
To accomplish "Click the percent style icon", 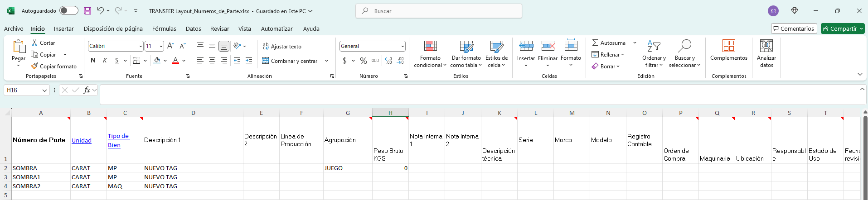I will point(364,61).
